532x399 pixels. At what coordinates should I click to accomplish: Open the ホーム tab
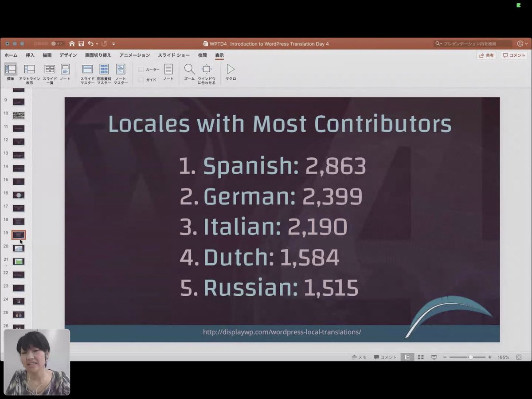click(x=11, y=55)
